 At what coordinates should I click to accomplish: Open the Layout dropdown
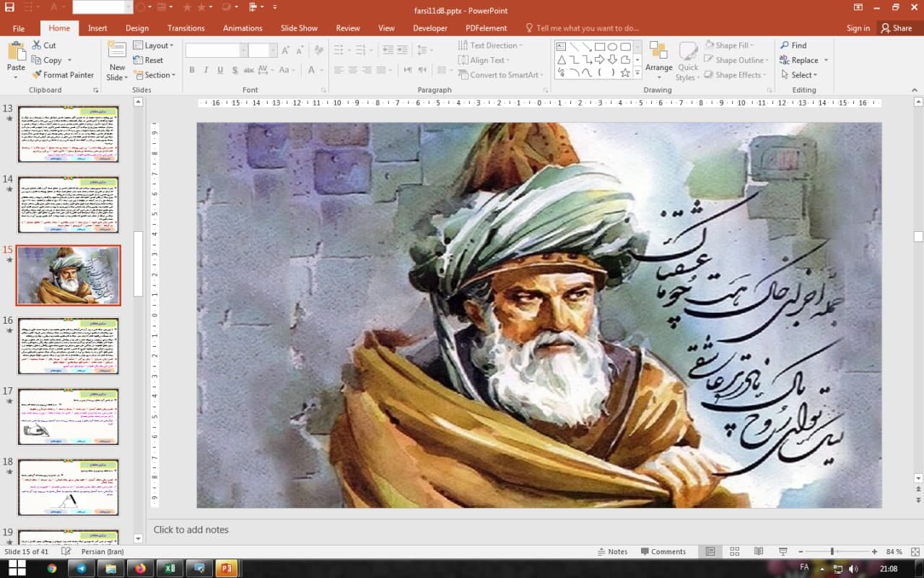pos(153,46)
